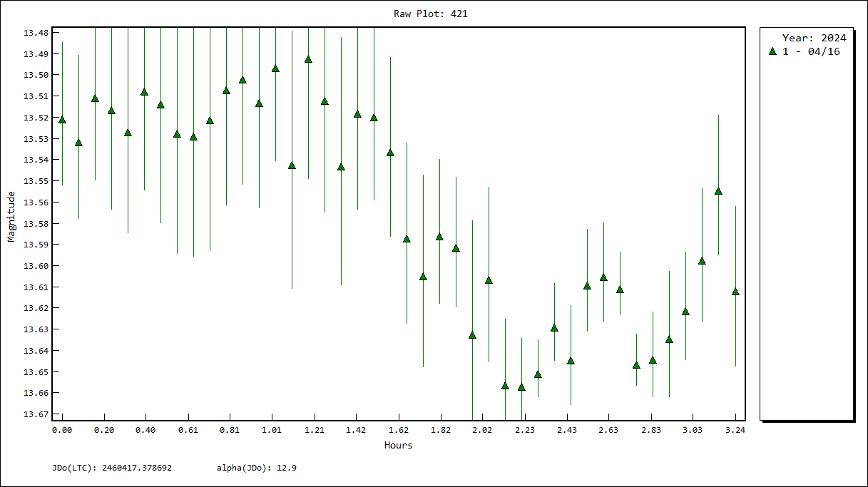Click the 'Magnitude' y-axis label
868x487 pixels.
tap(11, 217)
